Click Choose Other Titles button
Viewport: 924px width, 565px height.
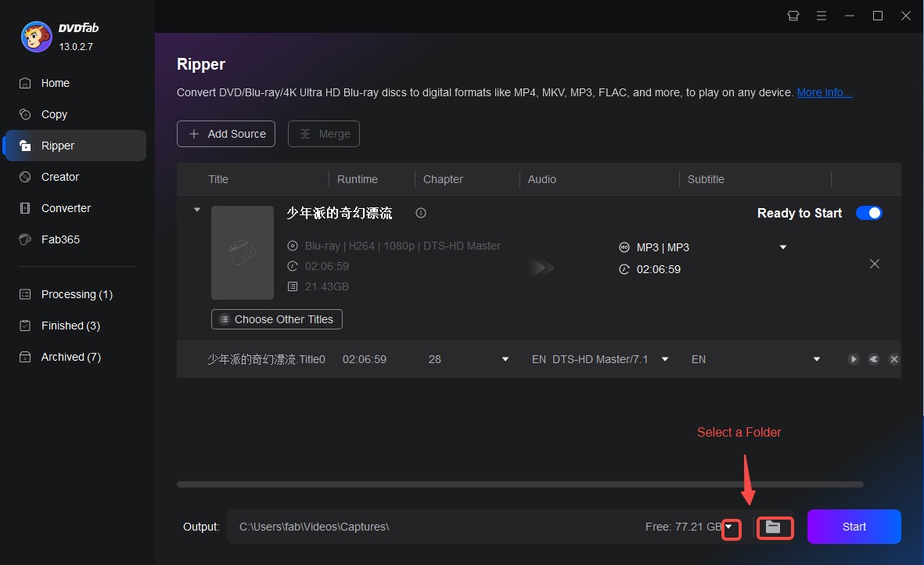[276, 319]
